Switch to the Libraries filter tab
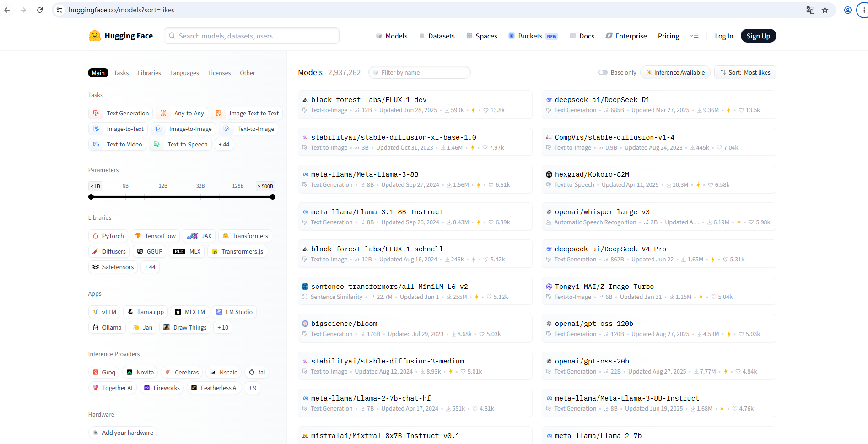The image size is (868, 444). tap(149, 73)
